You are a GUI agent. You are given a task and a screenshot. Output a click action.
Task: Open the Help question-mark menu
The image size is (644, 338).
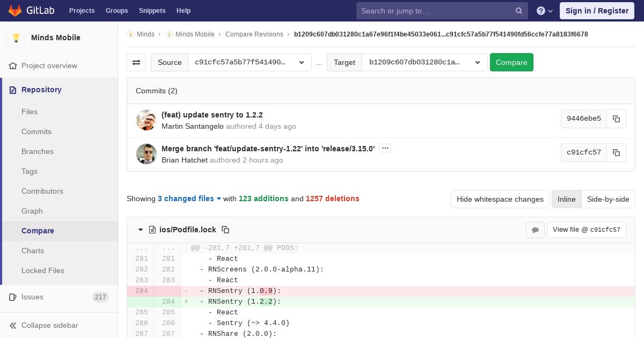point(544,11)
